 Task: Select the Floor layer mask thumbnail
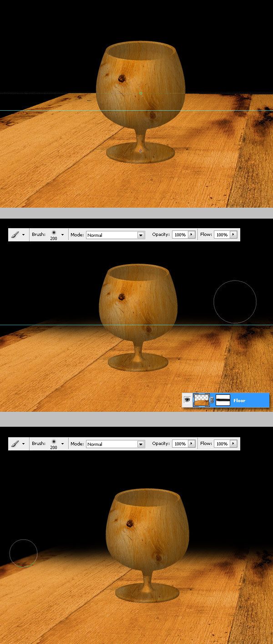(x=222, y=400)
